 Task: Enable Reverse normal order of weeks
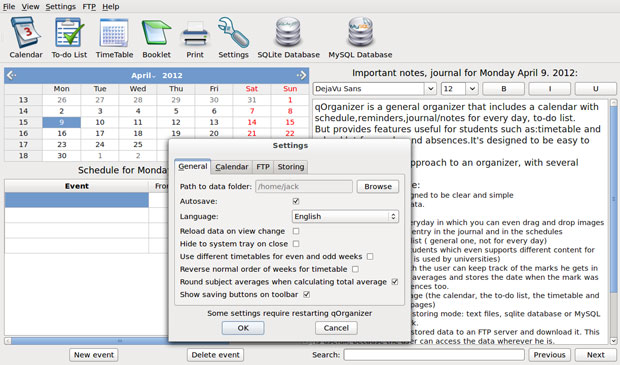(x=355, y=269)
